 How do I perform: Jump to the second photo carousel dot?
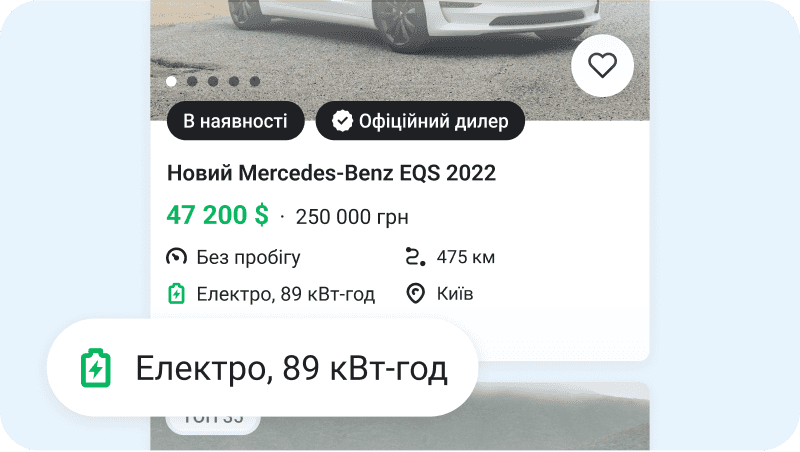(x=192, y=81)
